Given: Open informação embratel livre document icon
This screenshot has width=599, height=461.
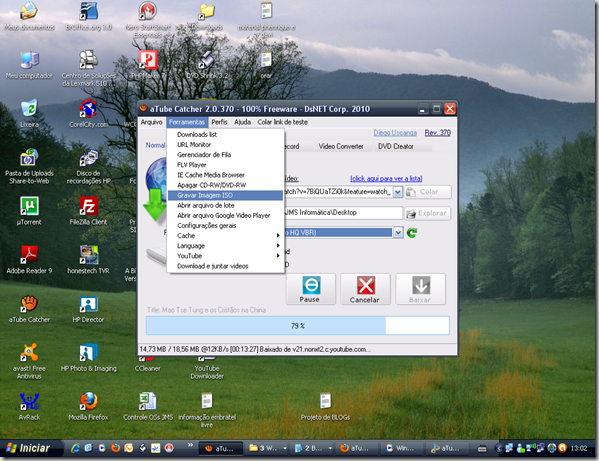Looking at the screenshot, I should pyautogui.click(x=207, y=410).
